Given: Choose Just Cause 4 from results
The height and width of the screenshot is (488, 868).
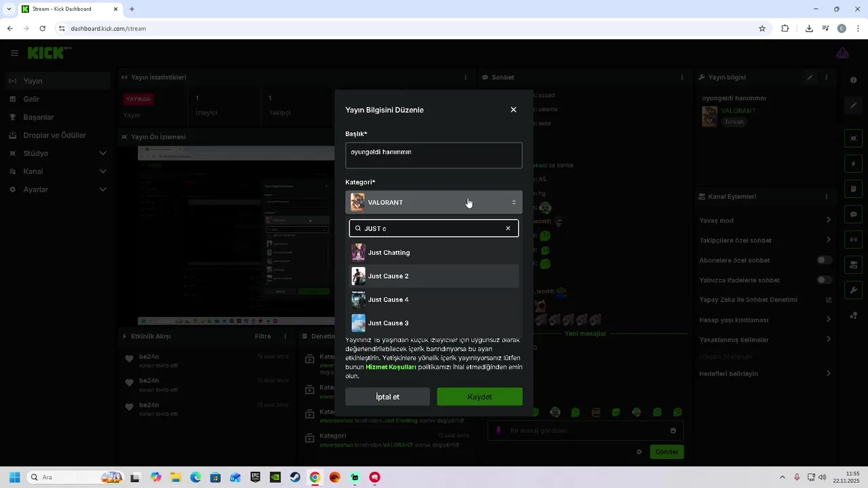Looking at the screenshot, I should coord(434,300).
